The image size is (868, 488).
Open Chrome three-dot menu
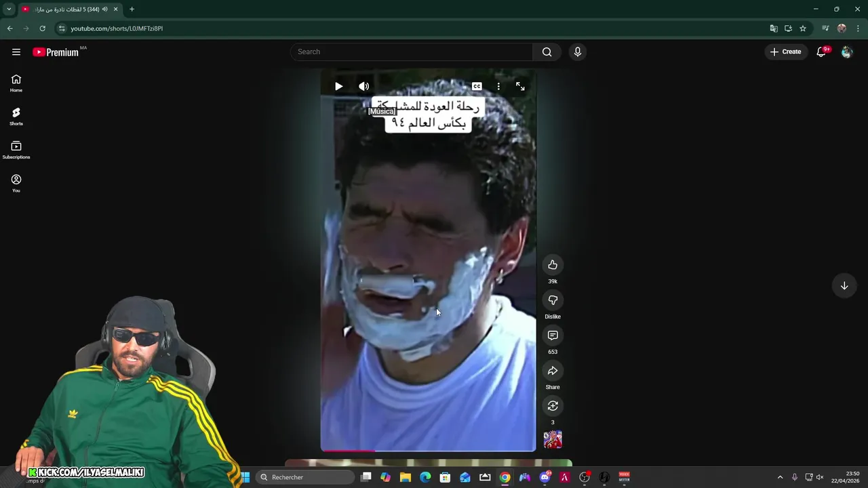[x=859, y=28]
